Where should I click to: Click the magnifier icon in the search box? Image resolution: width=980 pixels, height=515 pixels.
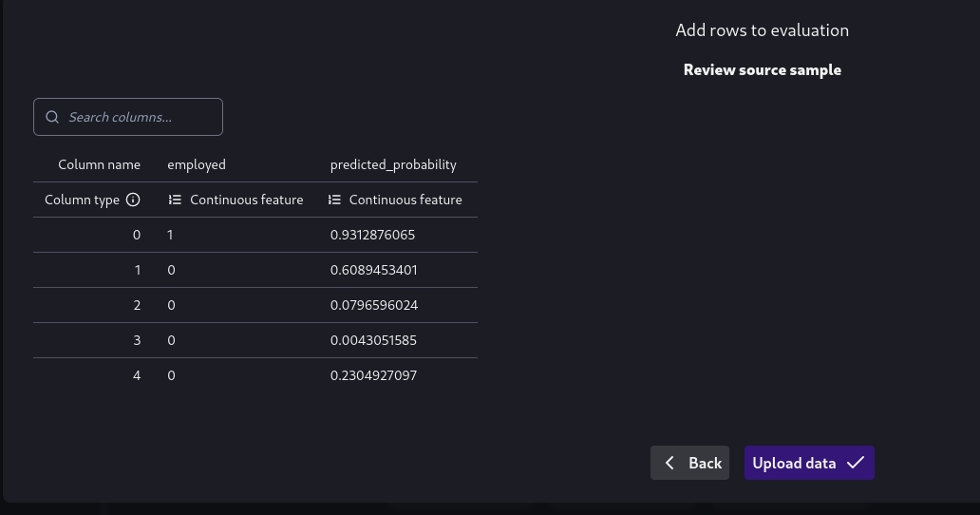[52, 117]
